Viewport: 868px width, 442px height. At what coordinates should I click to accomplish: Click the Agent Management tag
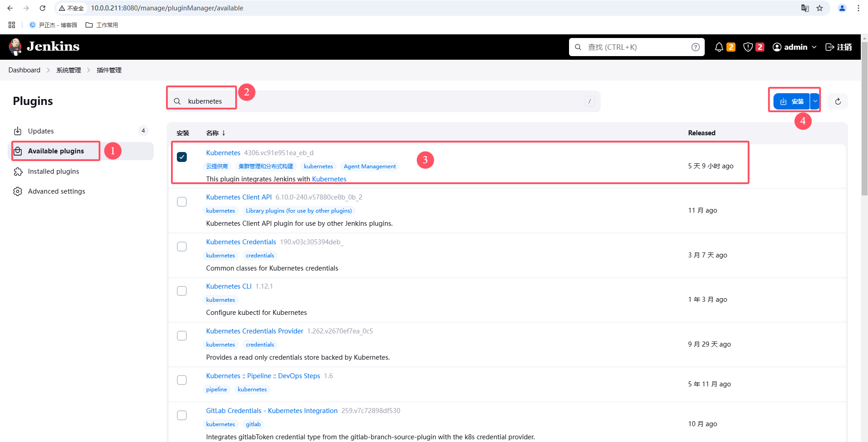[370, 166]
